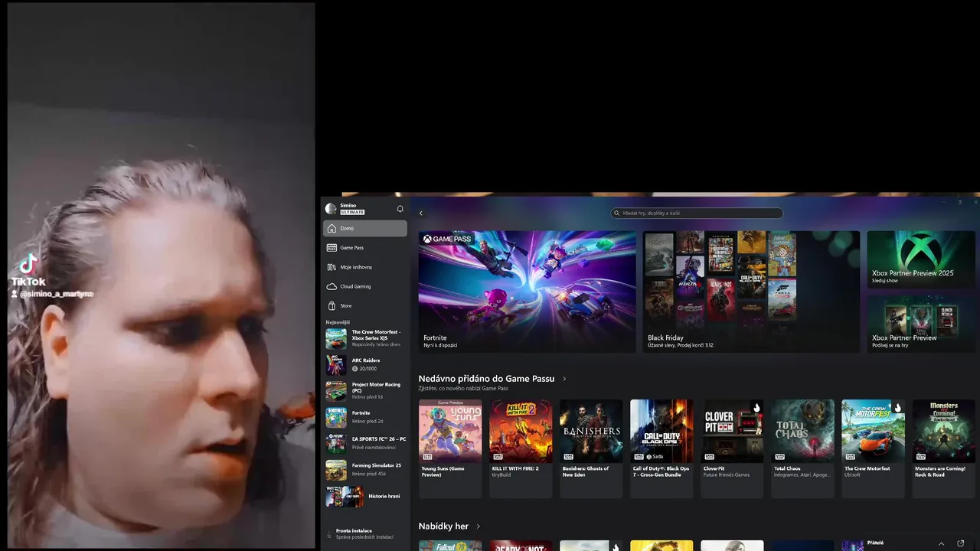Click the 'tinyBuild' publisher text
The width and height of the screenshot is (980, 551).
501,474
